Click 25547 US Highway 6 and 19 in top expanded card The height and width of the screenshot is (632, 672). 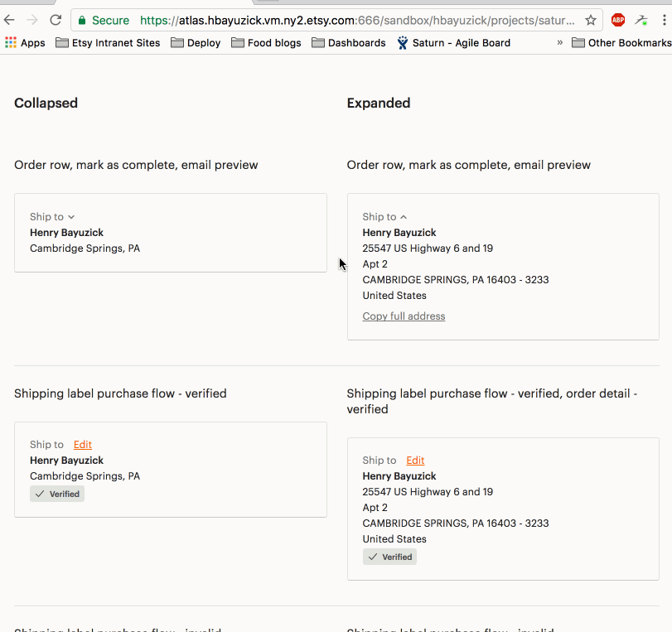(428, 248)
